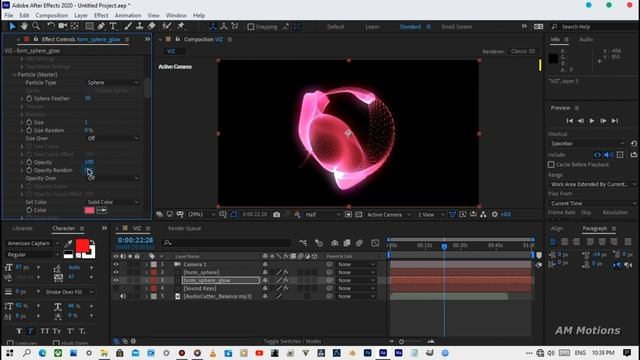Open the File menu

[9, 15]
